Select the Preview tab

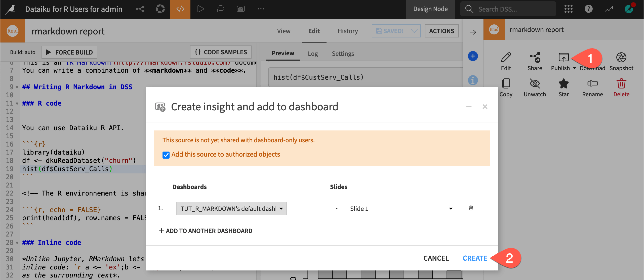[x=283, y=53]
